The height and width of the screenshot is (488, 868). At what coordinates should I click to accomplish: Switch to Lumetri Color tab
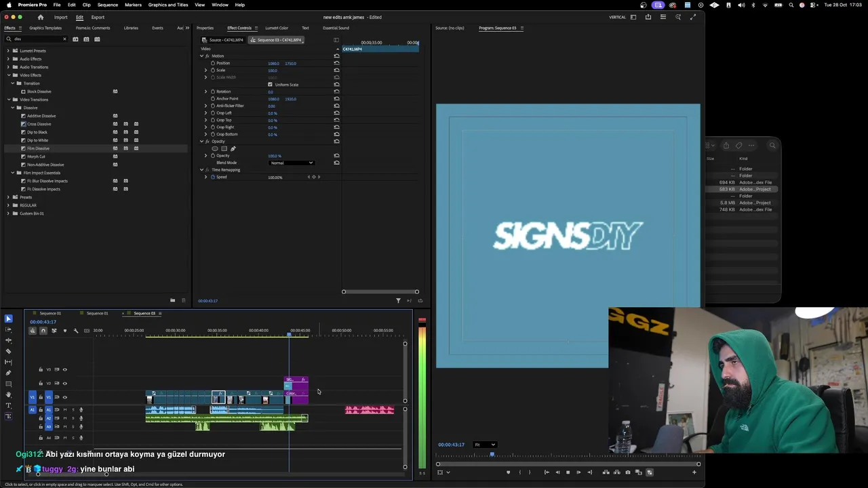point(277,28)
